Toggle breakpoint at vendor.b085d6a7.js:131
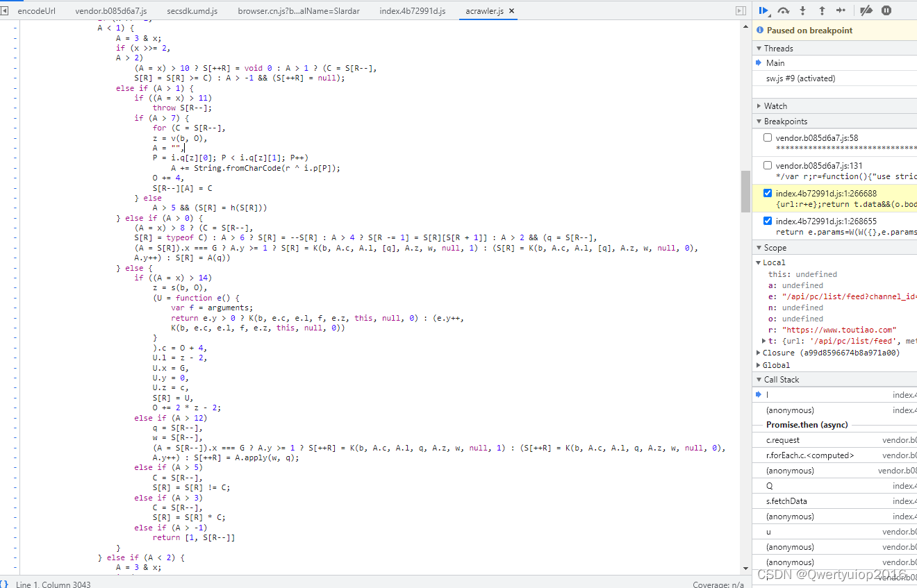Viewport: 917px width, 588px height. 768,165
